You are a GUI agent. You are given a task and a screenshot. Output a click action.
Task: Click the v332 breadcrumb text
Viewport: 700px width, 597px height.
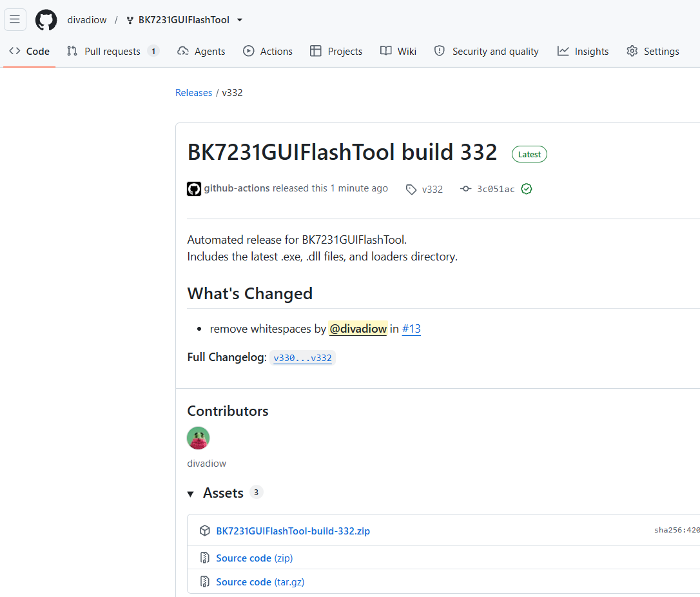coord(232,92)
